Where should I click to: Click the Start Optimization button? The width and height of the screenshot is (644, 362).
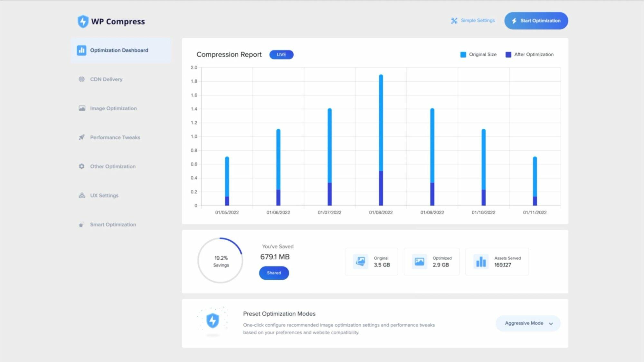pos(536,21)
